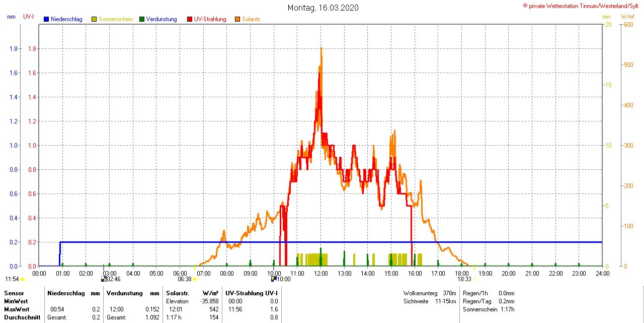Click the Solarstr. average value 154

[214, 317]
